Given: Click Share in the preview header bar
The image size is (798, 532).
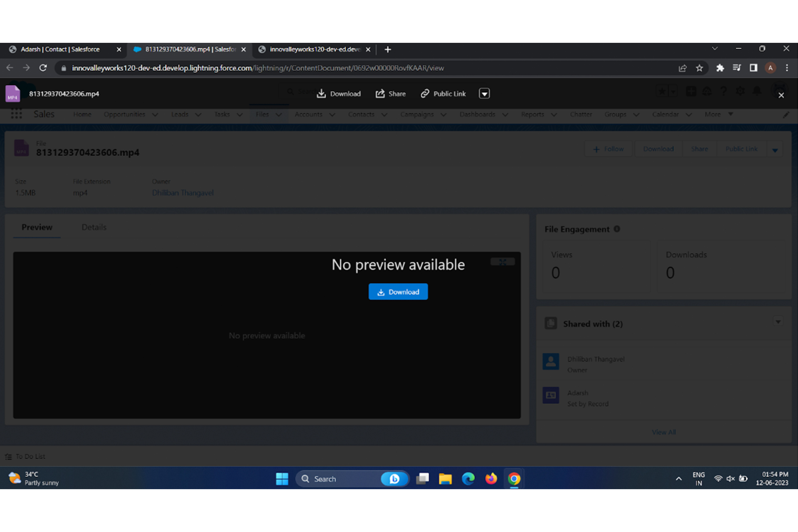Looking at the screenshot, I should (391, 94).
